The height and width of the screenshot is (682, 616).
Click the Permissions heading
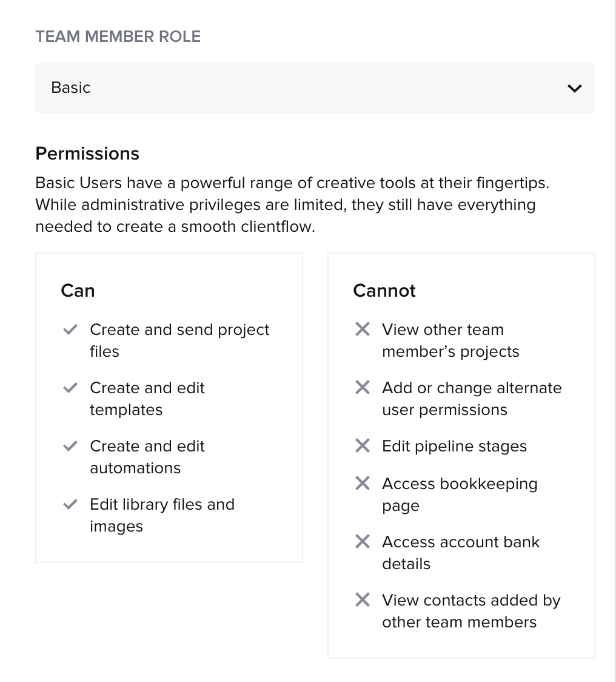point(87,154)
